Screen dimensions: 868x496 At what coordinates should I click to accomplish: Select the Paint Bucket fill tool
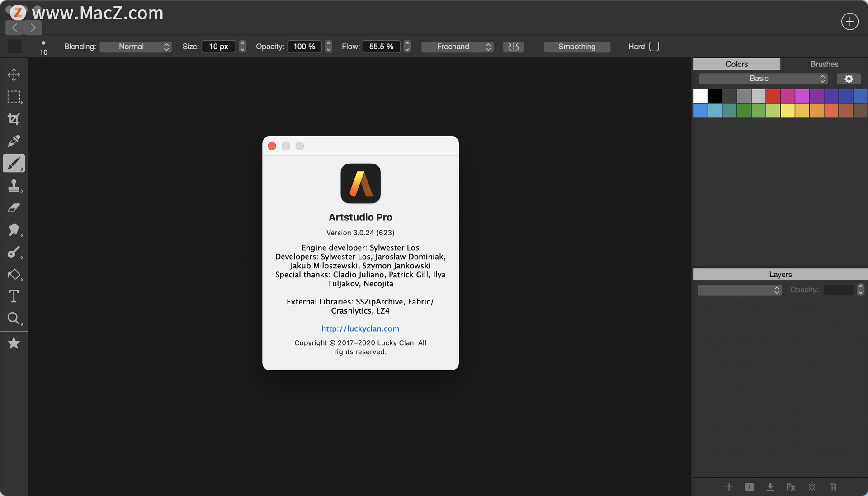click(x=14, y=275)
